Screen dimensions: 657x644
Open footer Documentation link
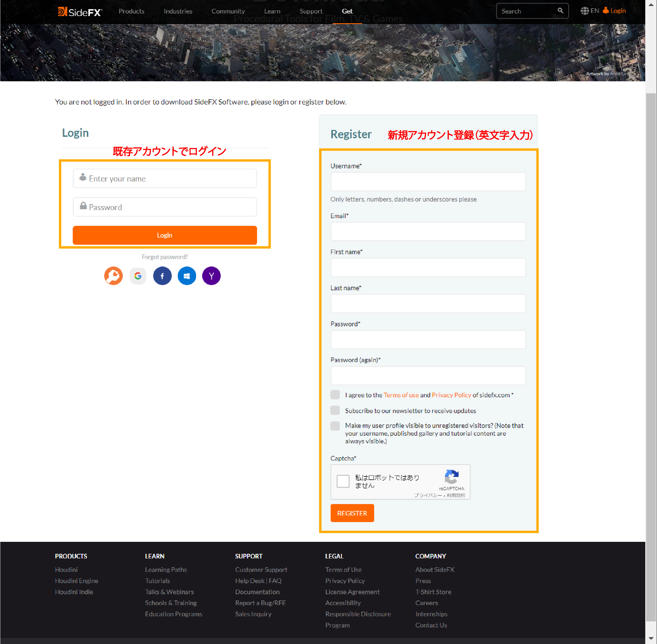257,592
